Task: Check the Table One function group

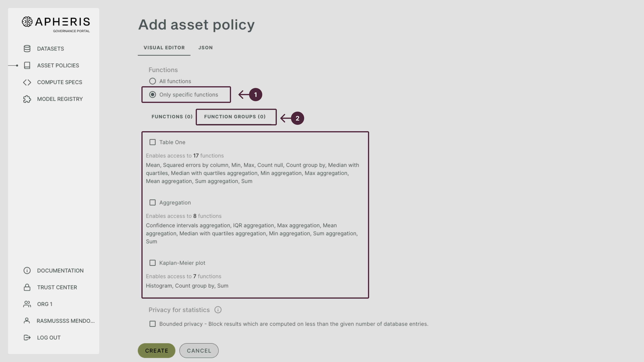Action: (x=152, y=142)
